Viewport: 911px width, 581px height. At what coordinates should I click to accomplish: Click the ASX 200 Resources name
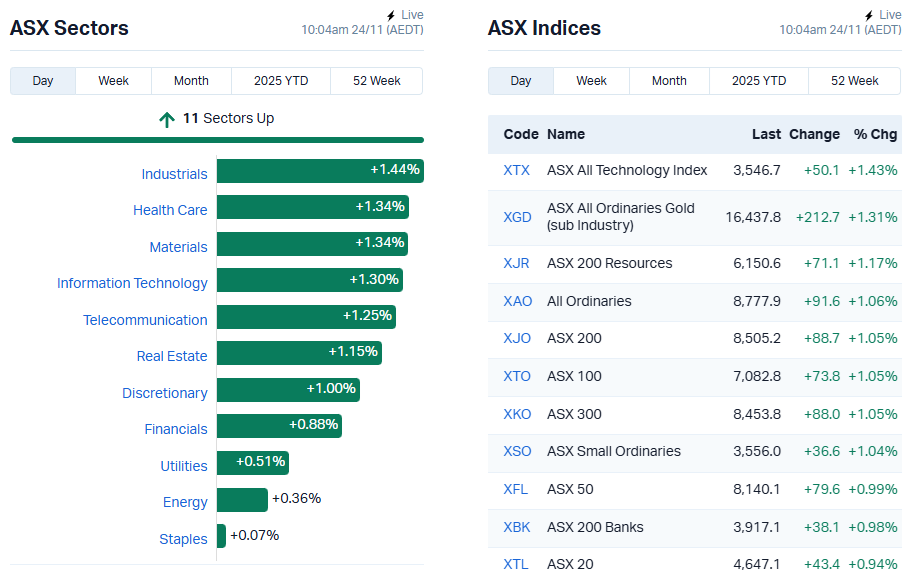[x=609, y=263]
